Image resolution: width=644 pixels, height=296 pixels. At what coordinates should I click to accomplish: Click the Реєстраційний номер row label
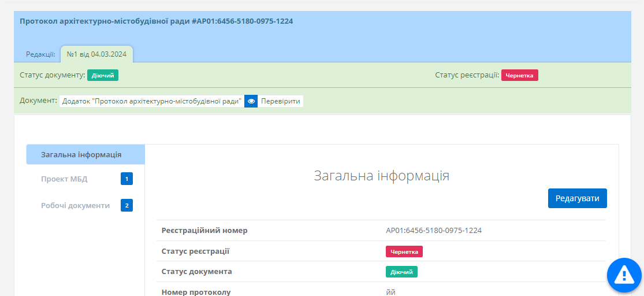tap(204, 231)
